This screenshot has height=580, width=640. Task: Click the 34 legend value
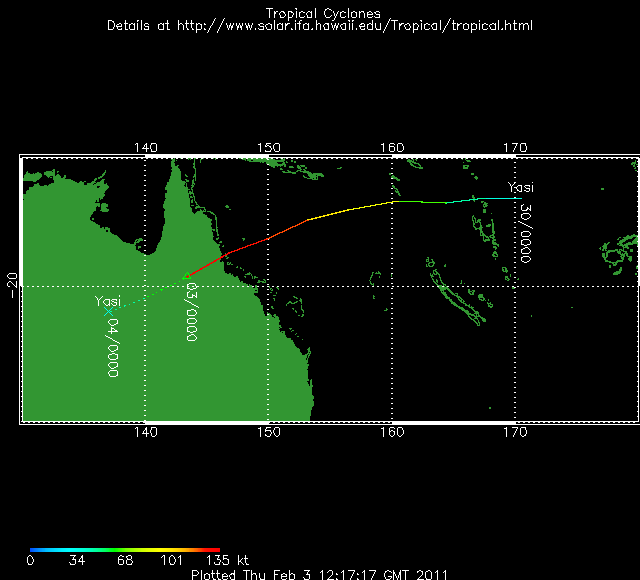[76, 560]
